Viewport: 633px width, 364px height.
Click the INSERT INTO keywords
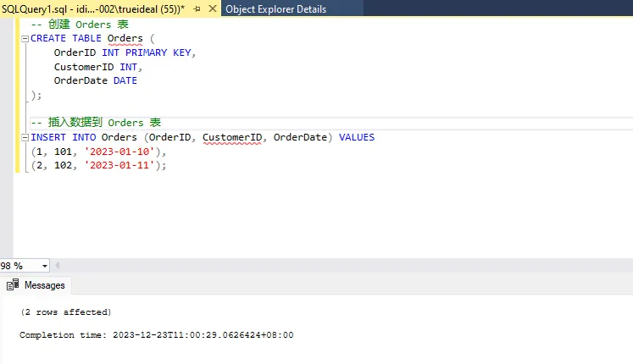point(64,137)
